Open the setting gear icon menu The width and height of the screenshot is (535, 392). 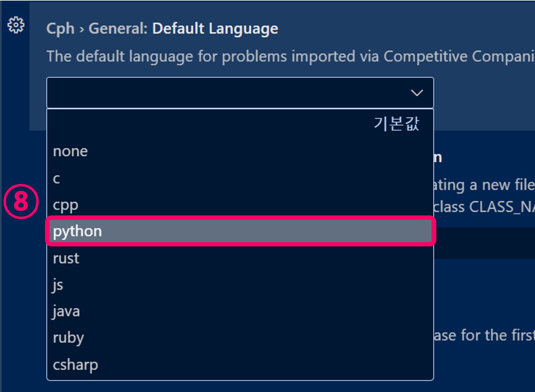pos(16,25)
